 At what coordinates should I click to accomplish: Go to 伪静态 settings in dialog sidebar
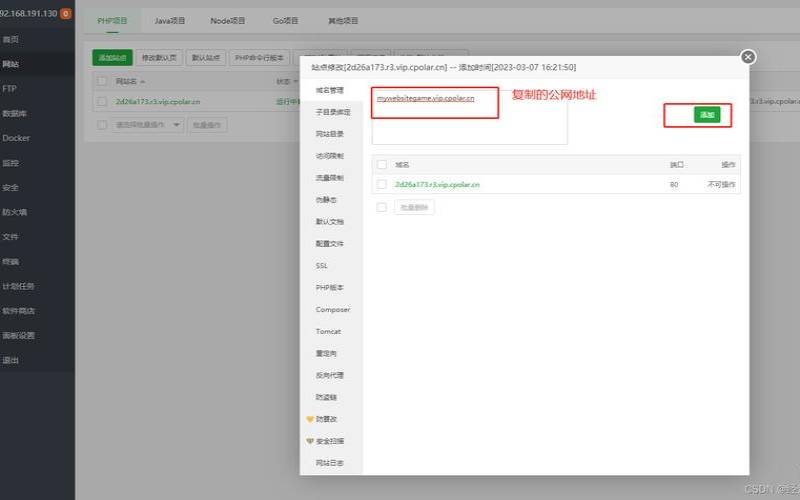(325, 200)
